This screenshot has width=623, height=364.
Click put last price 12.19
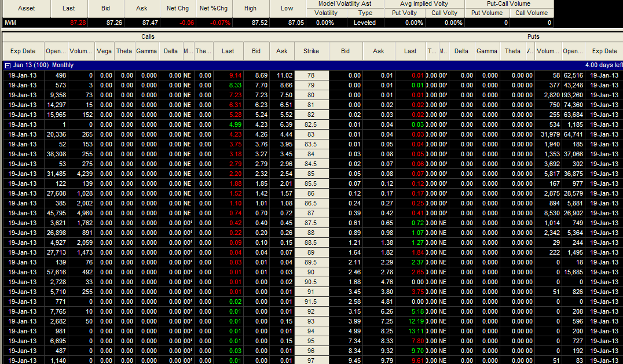point(416,322)
